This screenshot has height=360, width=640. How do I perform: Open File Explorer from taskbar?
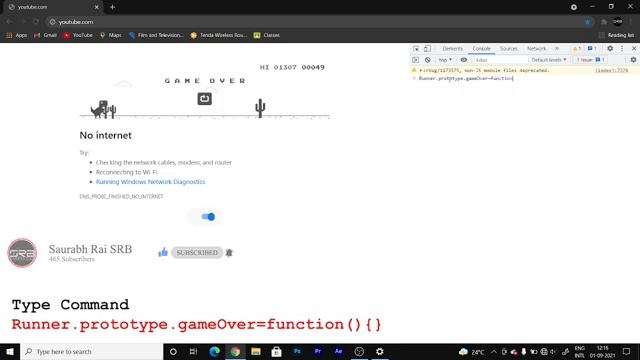click(x=256, y=351)
